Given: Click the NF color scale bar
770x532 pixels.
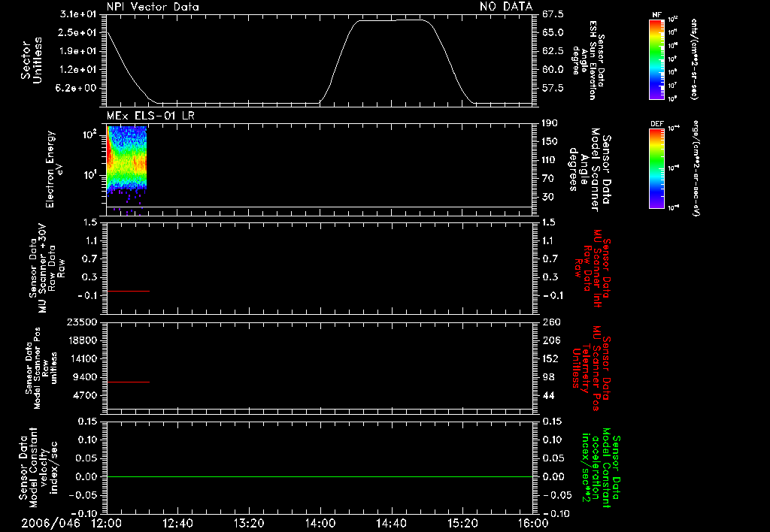Looking at the screenshot, I should pos(657,59).
